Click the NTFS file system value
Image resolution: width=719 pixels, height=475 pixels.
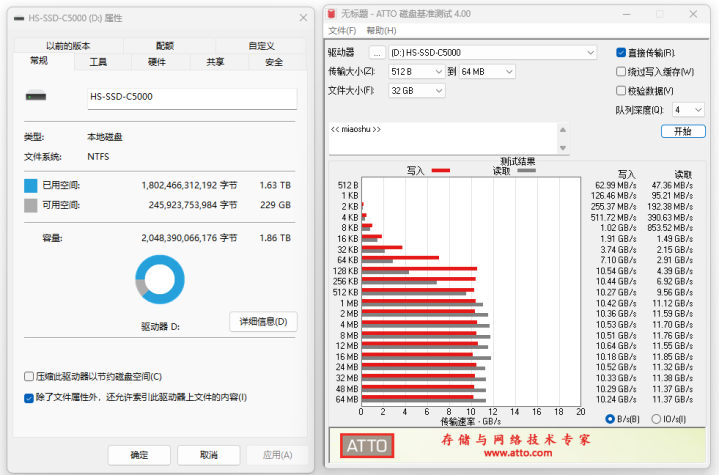(98, 157)
